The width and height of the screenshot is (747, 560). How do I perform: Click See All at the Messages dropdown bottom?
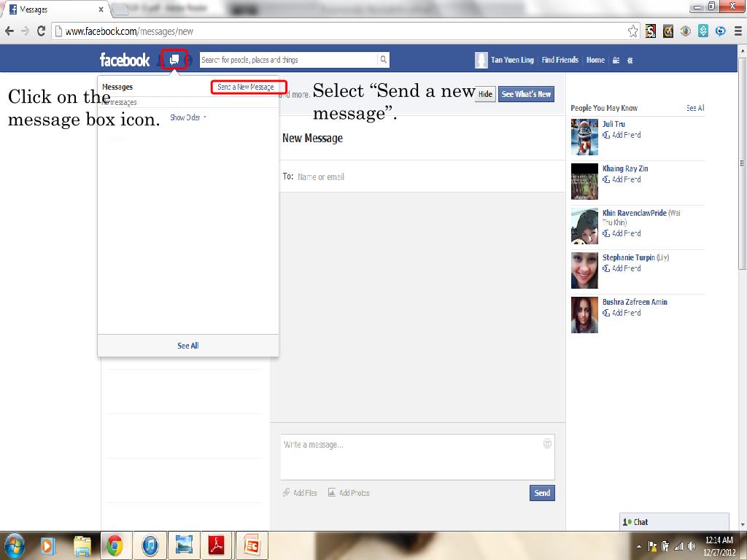(x=187, y=346)
